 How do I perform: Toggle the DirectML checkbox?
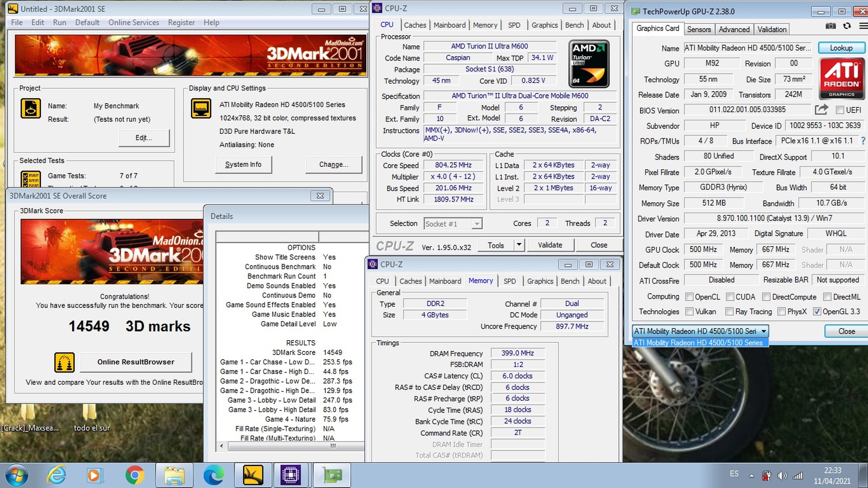pyautogui.click(x=827, y=297)
